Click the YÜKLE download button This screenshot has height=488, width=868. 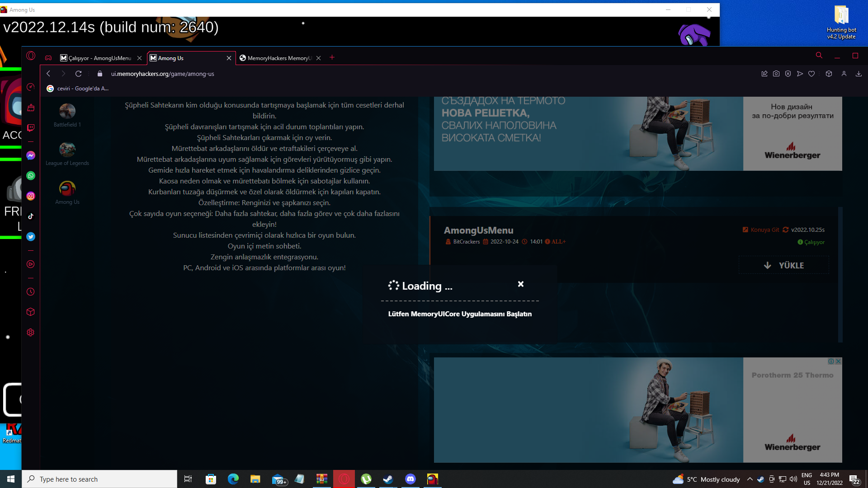point(784,265)
